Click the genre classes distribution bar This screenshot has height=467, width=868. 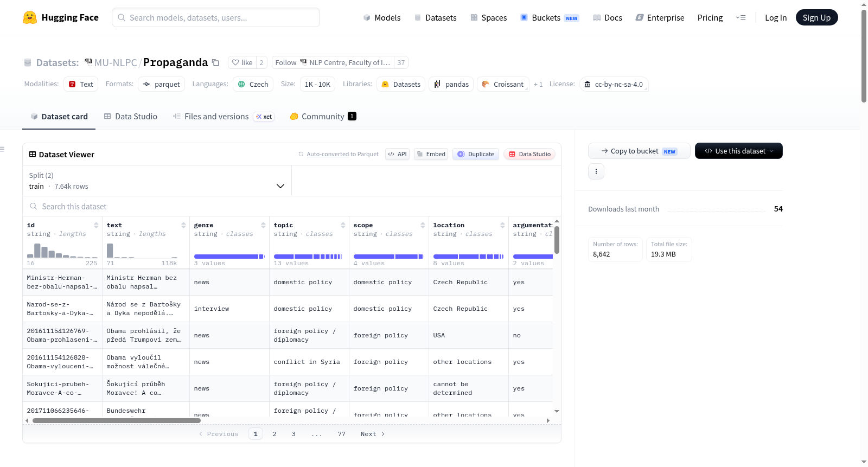tap(229, 256)
